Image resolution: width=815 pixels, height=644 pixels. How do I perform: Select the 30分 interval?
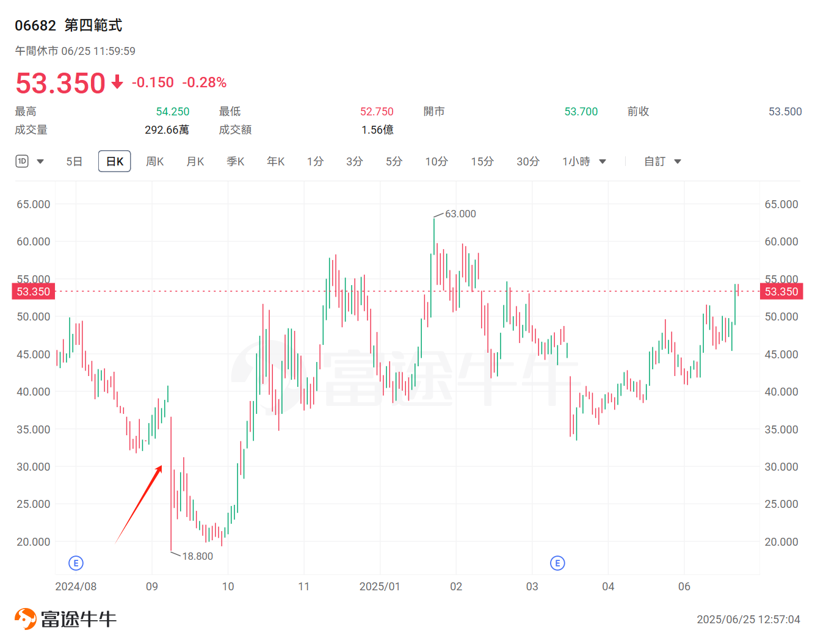click(527, 161)
